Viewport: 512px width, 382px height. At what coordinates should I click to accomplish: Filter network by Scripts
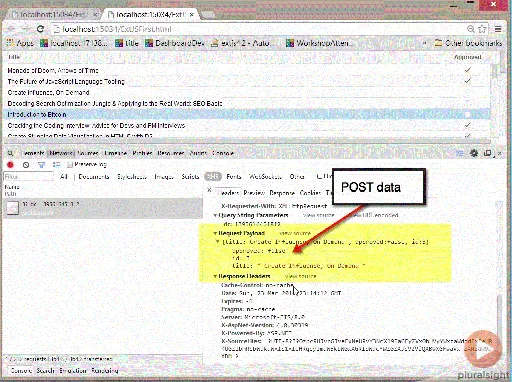(x=190, y=176)
